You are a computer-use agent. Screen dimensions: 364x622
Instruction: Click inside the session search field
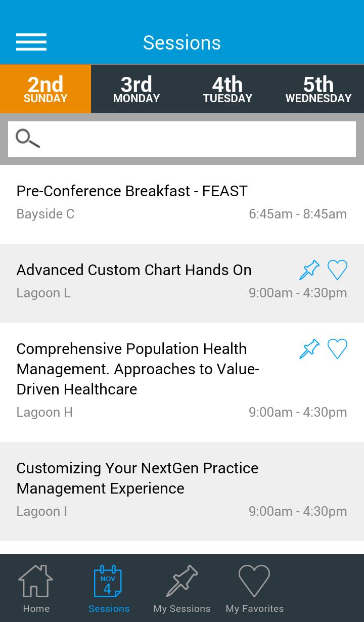click(x=197, y=139)
